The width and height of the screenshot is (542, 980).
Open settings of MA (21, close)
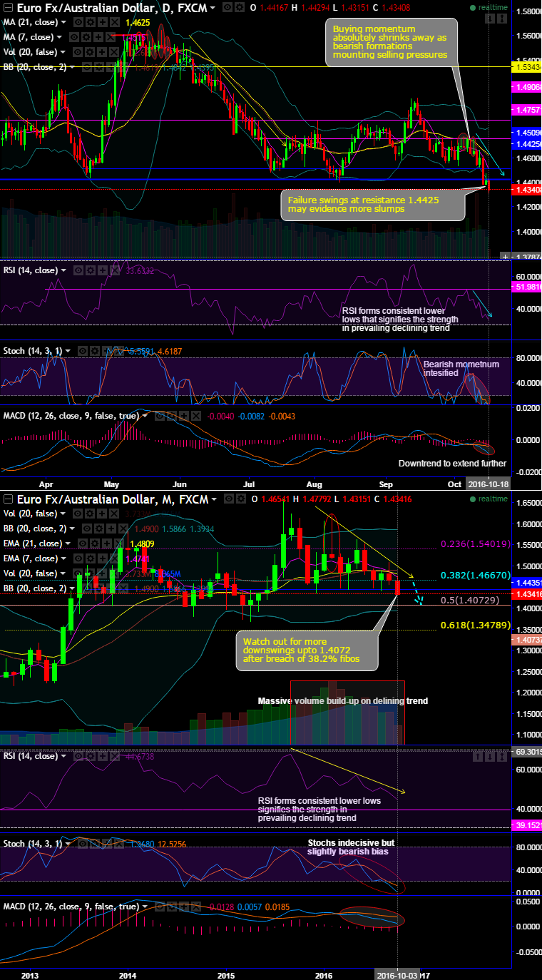(x=91, y=22)
